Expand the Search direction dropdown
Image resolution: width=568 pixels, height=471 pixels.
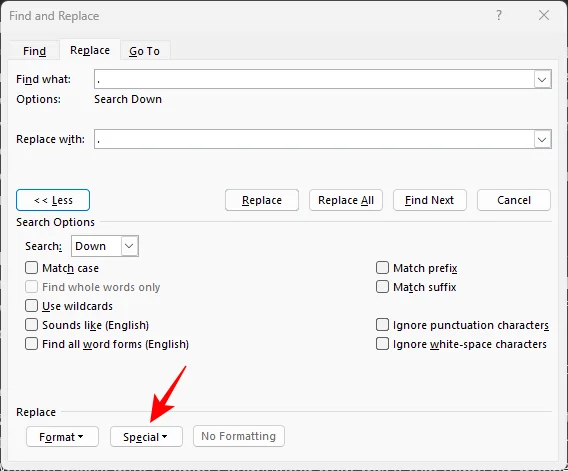click(129, 246)
